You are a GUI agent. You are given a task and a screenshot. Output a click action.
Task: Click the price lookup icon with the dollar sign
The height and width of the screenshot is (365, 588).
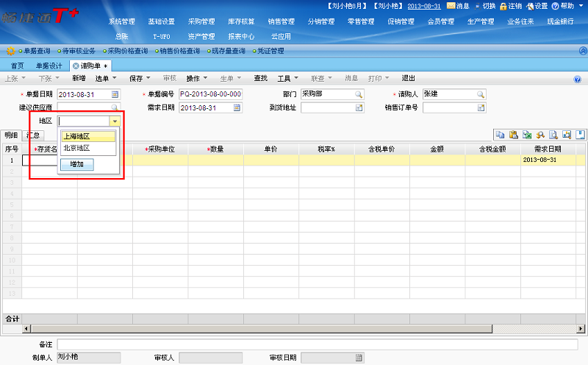[x=540, y=135]
